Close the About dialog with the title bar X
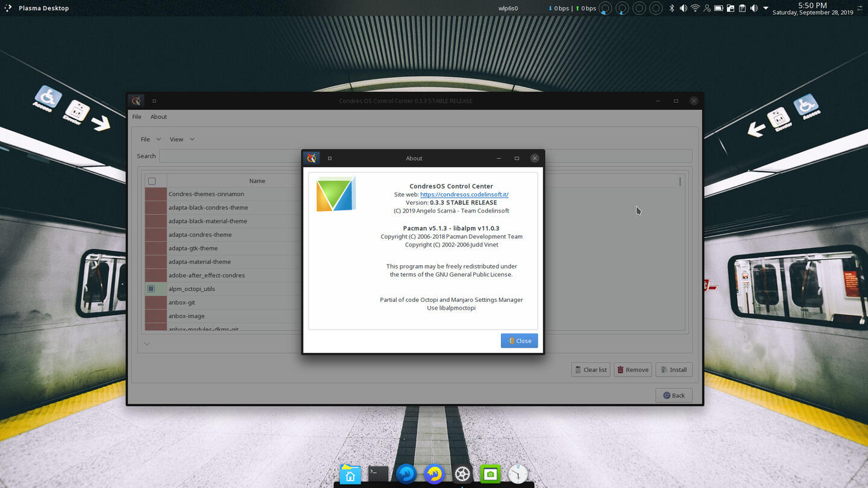The image size is (868, 488). pos(535,158)
